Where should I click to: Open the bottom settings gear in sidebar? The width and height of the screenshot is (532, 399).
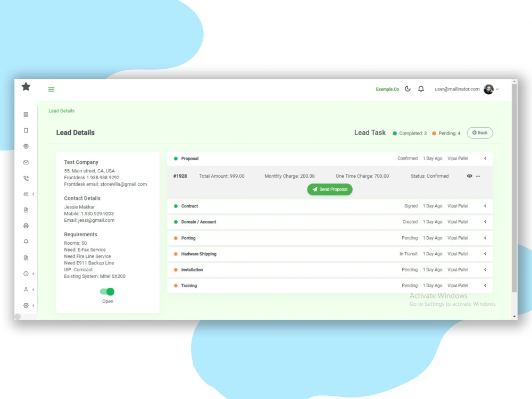pos(26,305)
